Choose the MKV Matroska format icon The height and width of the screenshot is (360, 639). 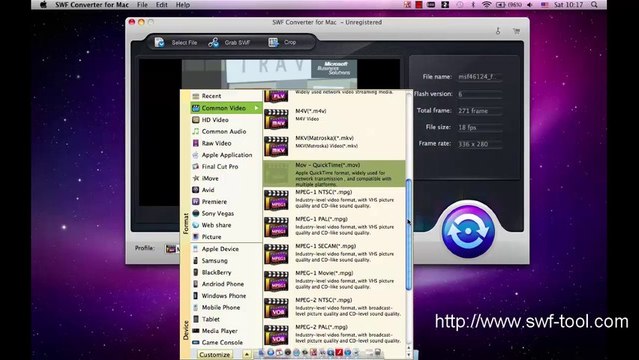[x=276, y=146]
